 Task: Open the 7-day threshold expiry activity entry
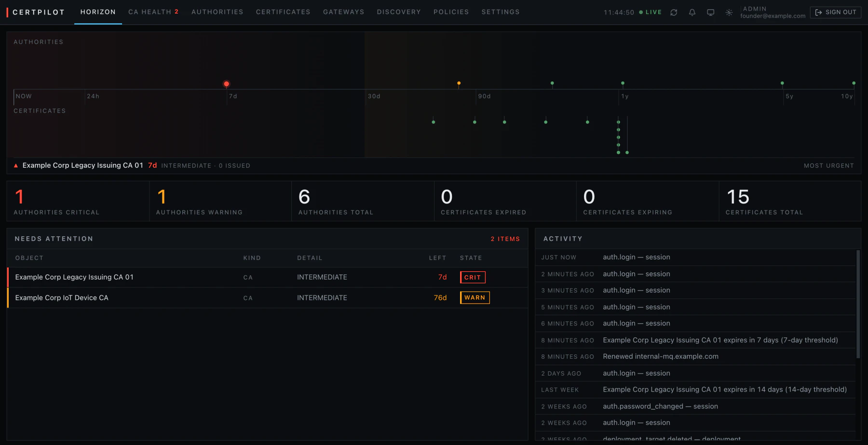coord(695,340)
